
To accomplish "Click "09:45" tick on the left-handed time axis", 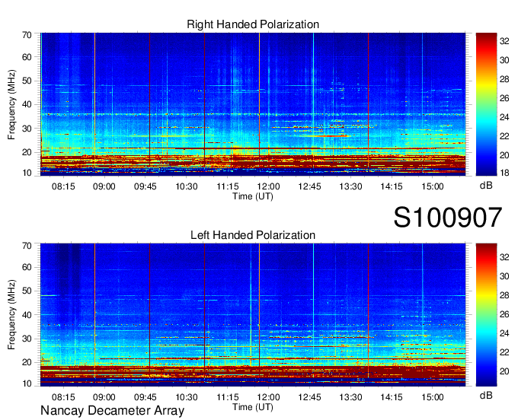I will coord(145,397).
